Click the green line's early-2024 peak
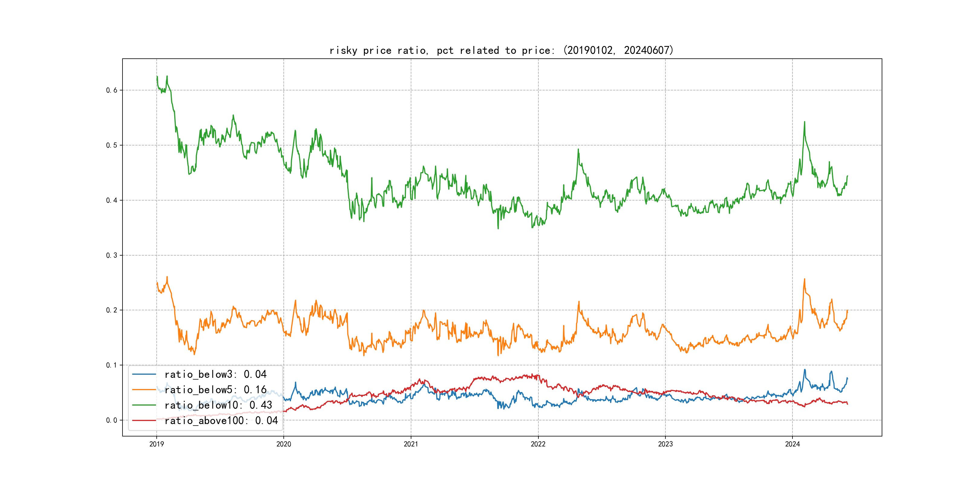This screenshot has width=980, height=490. click(x=804, y=122)
